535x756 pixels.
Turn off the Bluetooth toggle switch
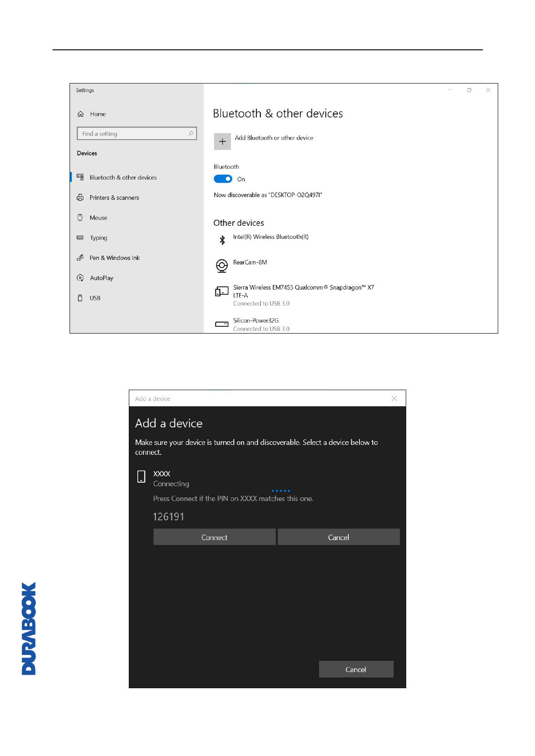[223, 179]
